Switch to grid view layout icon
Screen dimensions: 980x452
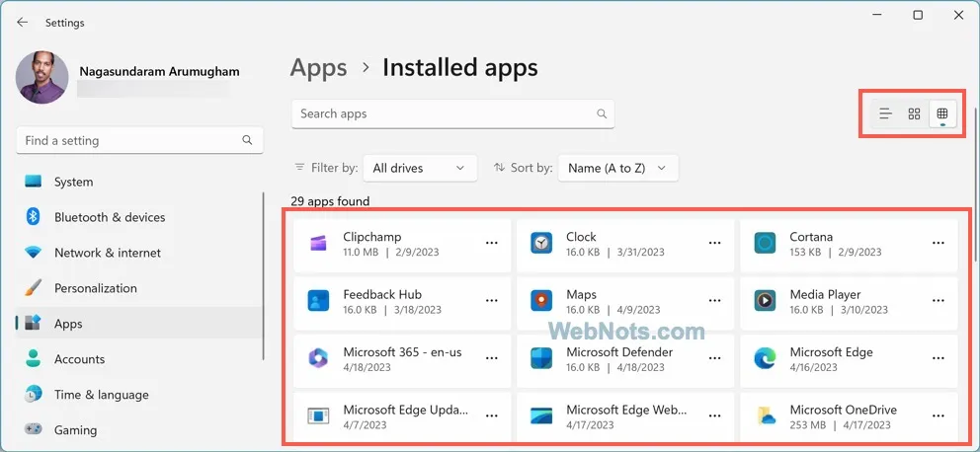click(x=914, y=113)
